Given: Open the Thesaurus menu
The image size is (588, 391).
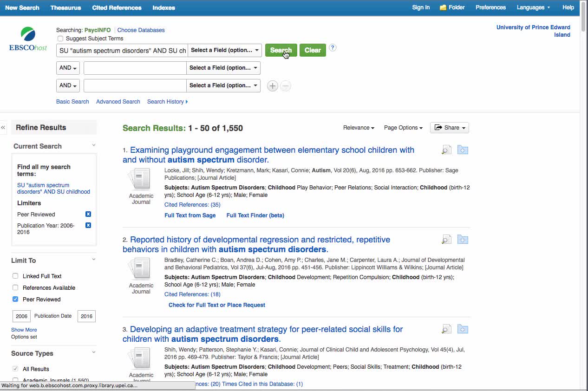Looking at the screenshot, I should click(65, 7).
